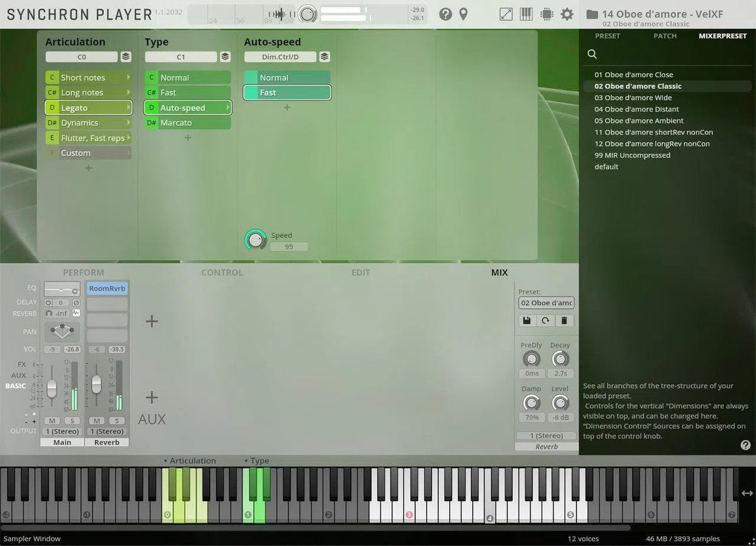Image resolution: width=756 pixels, height=546 pixels.
Task: Select the Marcato type button
Action: point(188,123)
